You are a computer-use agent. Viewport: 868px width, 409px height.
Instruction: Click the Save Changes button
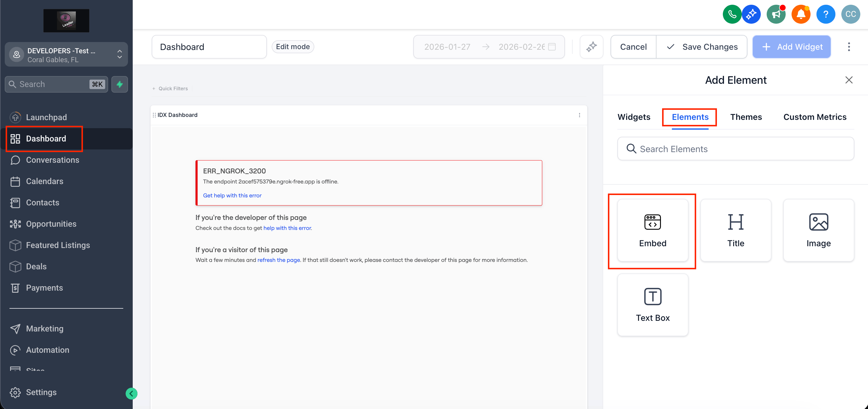[702, 47]
